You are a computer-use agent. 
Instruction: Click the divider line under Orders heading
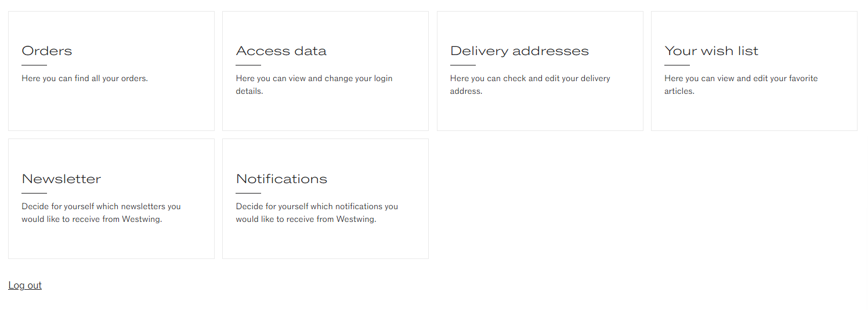(x=34, y=65)
